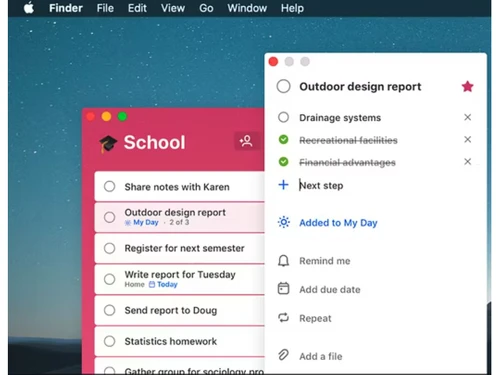Open the Help menu

click(x=292, y=8)
